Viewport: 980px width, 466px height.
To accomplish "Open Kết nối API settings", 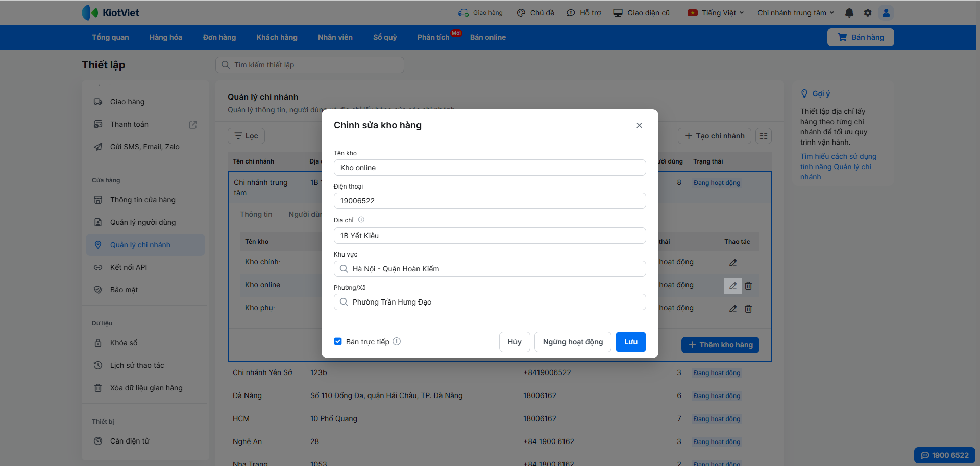I will pos(145,267).
